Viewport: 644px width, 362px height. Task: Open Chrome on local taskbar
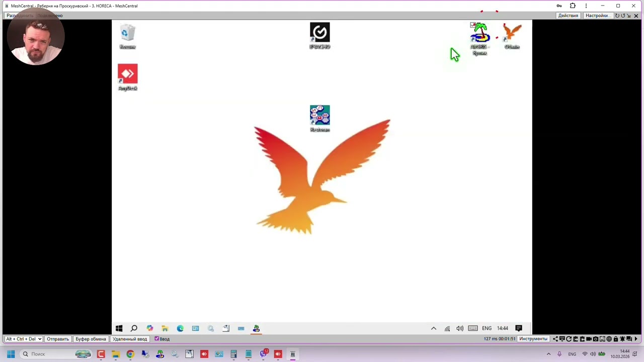click(x=130, y=354)
